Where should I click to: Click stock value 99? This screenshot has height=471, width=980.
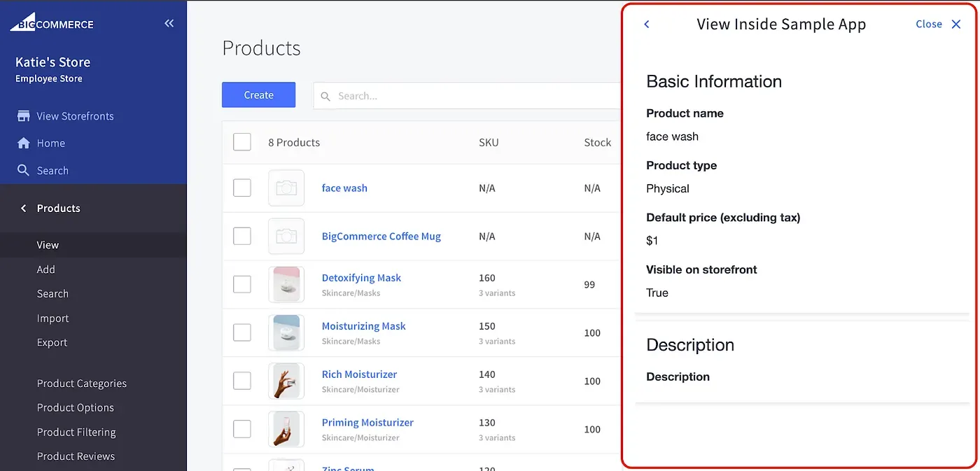(589, 285)
